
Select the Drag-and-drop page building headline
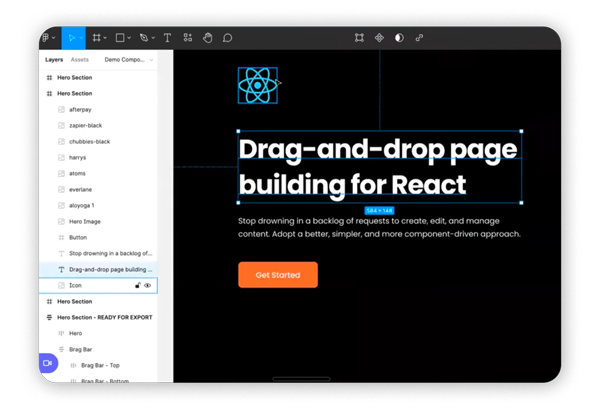378,166
